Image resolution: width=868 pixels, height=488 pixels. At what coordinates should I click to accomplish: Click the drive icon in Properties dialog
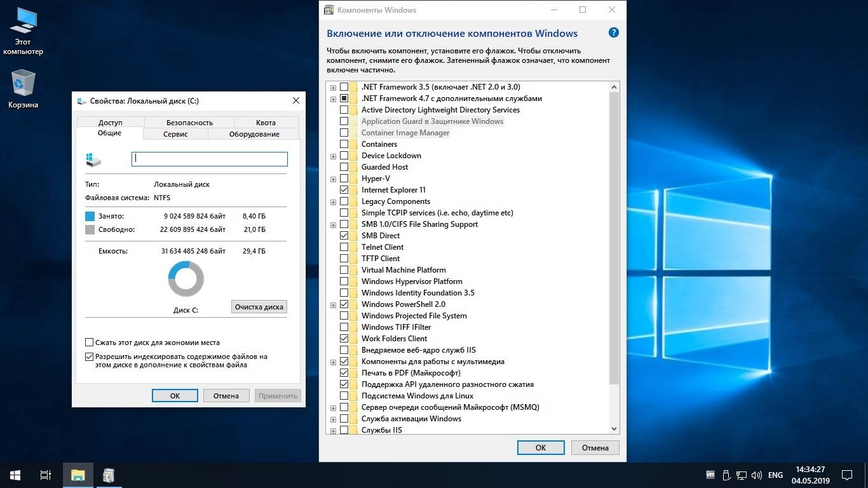tap(93, 159)
